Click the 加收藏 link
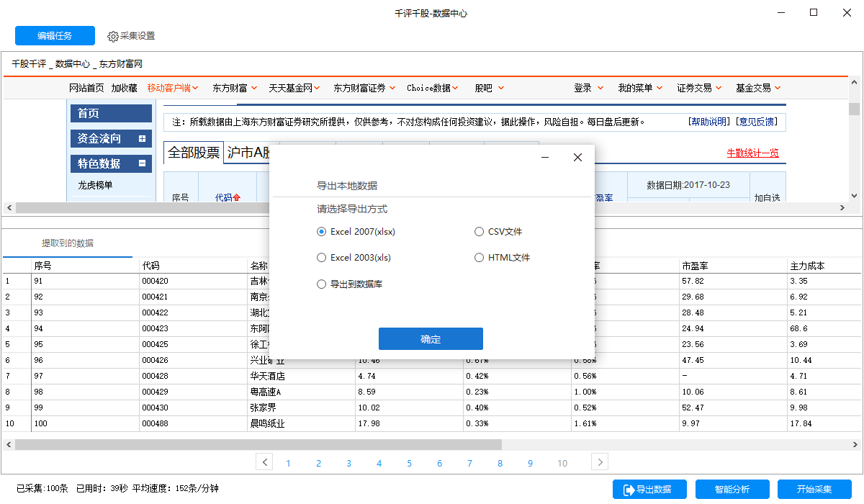 [x=124, y=88]
